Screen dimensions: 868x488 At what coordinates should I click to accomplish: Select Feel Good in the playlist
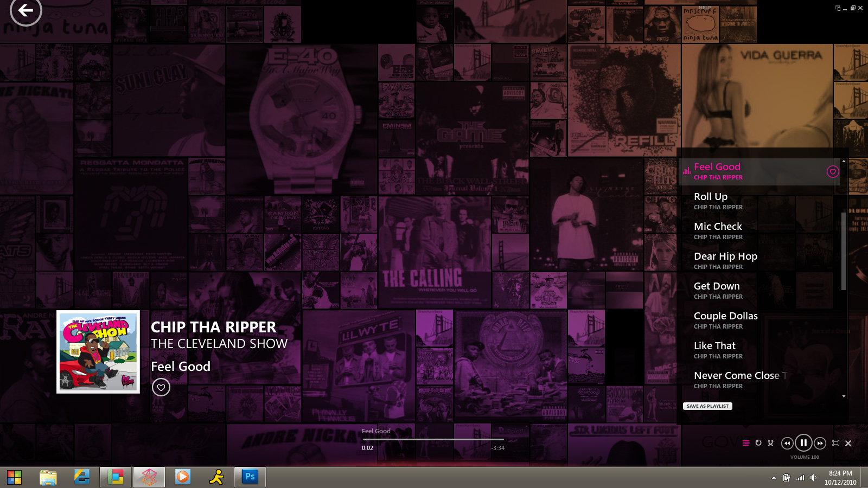click(759, 172)
